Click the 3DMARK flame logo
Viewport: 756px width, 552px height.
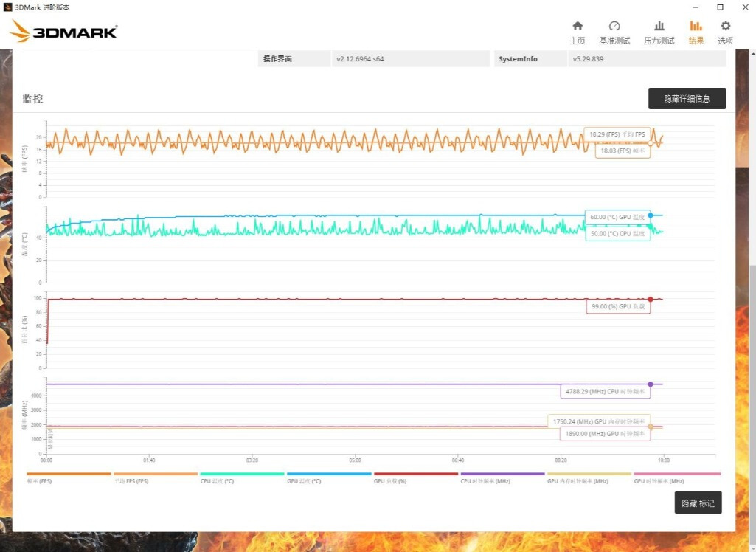pyautogui.click(x=63, y=32)
